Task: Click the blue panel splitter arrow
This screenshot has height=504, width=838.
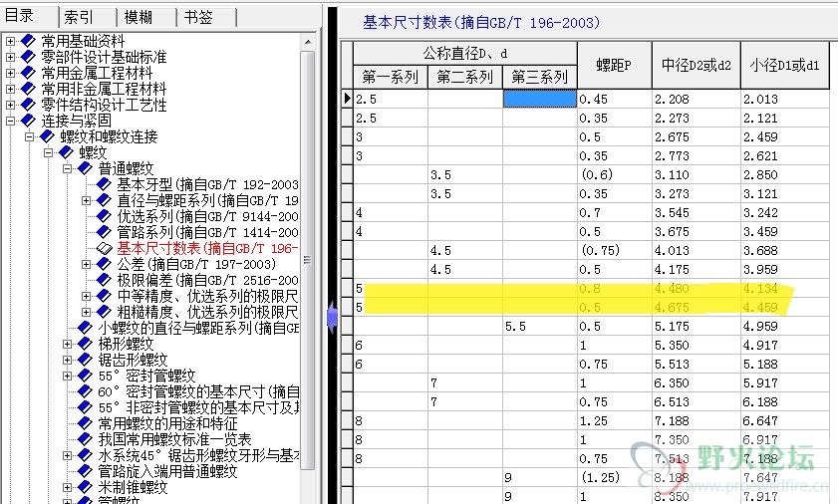Action: tap(333, 317)
